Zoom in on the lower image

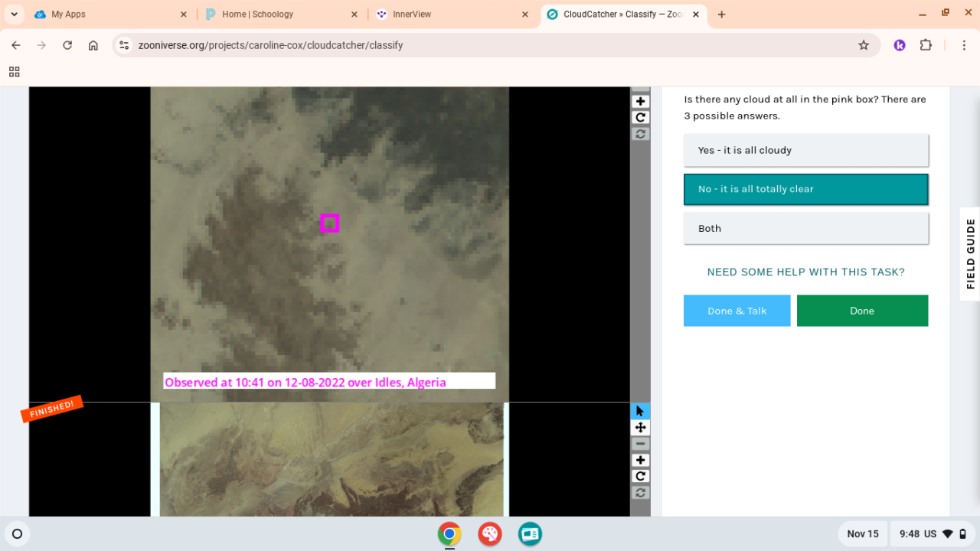coord(641,460)
